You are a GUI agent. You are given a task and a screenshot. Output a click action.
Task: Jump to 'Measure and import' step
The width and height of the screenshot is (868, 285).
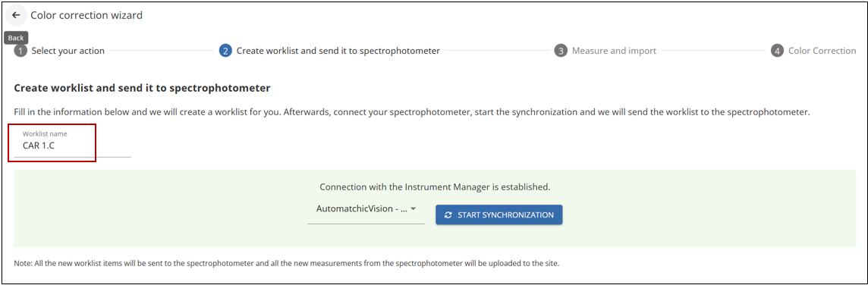[614, 51]
